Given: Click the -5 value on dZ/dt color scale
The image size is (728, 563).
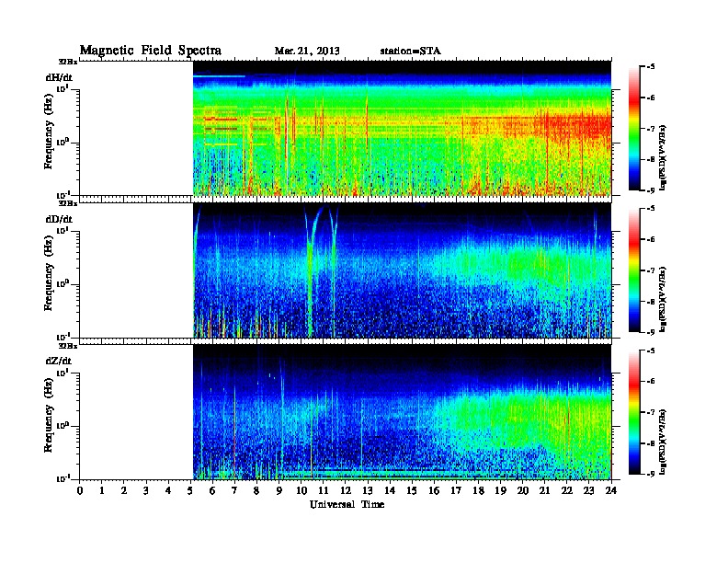Looking at the screenshot, I should coord(651,350).
